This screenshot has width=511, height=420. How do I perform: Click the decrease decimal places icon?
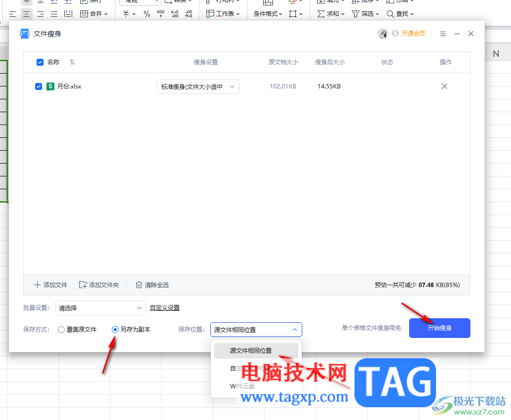[188, 14]
